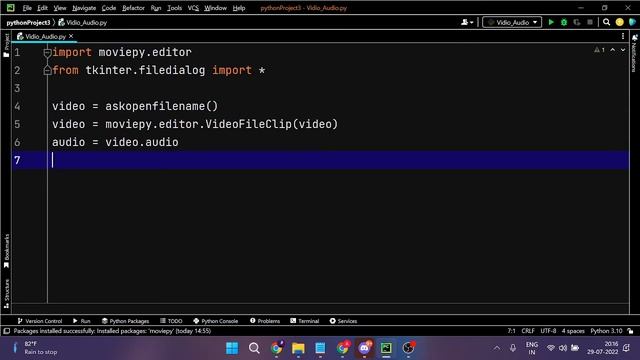Viewport: 640px width, 360px height.
Task: Change the 4 spaces indent setting
Action: (573, 331)
